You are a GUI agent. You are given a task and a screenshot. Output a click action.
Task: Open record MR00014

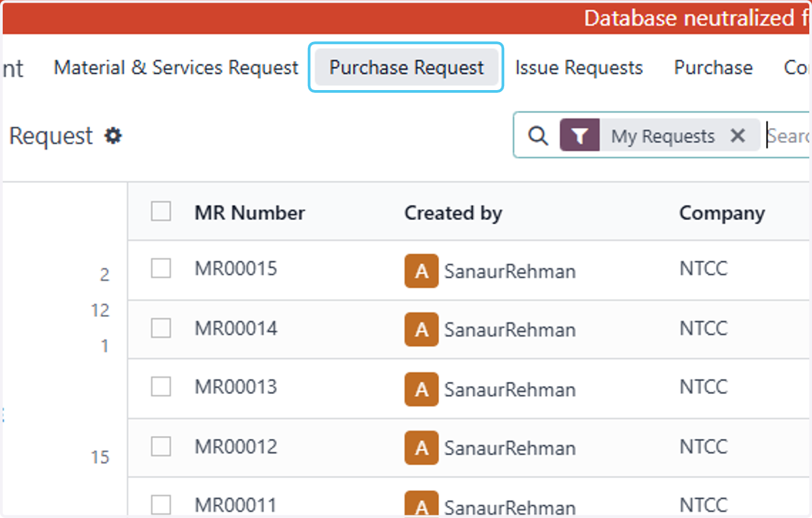coord(236,328)
